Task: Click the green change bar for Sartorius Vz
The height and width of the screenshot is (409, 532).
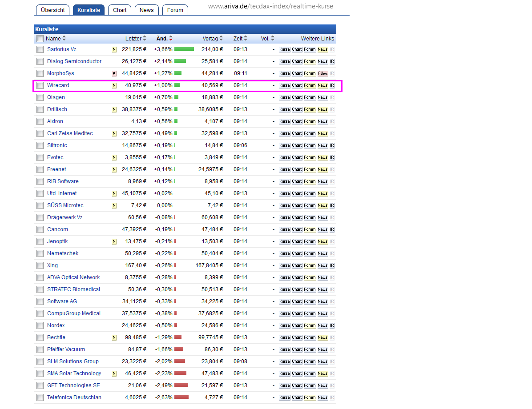Action: click(184, 49)
